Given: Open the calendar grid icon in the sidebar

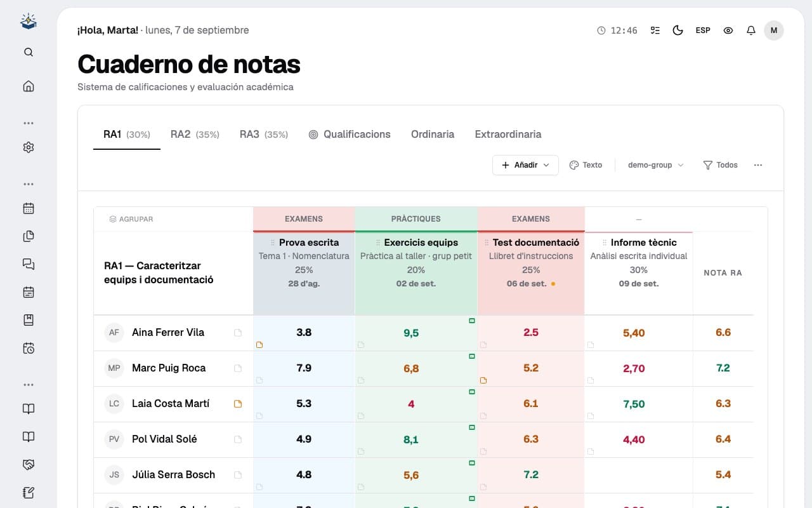Looking at the screenshot, I should 29,208.
